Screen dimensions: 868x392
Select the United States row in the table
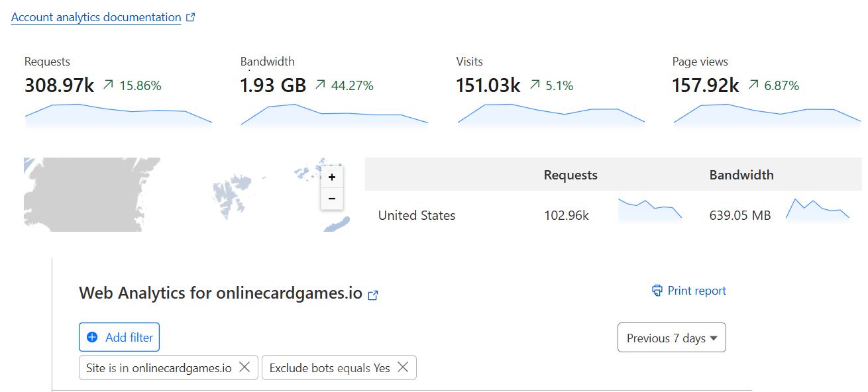click(x=416, y=215)
